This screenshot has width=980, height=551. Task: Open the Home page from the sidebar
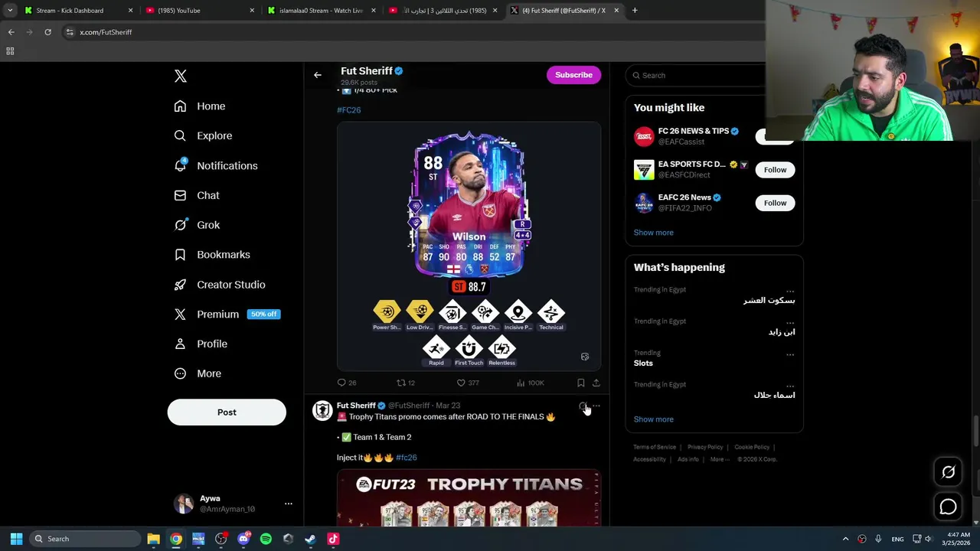tap(200, 106)
